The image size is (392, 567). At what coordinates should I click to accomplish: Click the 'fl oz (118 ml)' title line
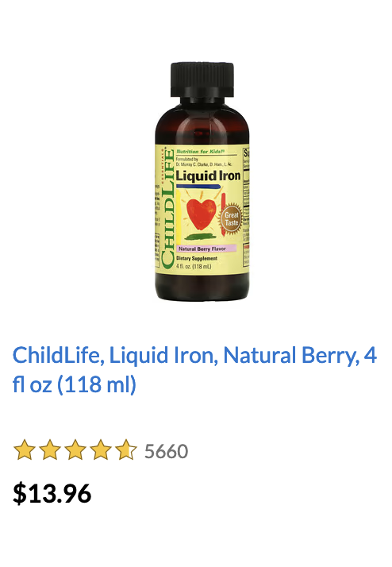tap(75, 384)
